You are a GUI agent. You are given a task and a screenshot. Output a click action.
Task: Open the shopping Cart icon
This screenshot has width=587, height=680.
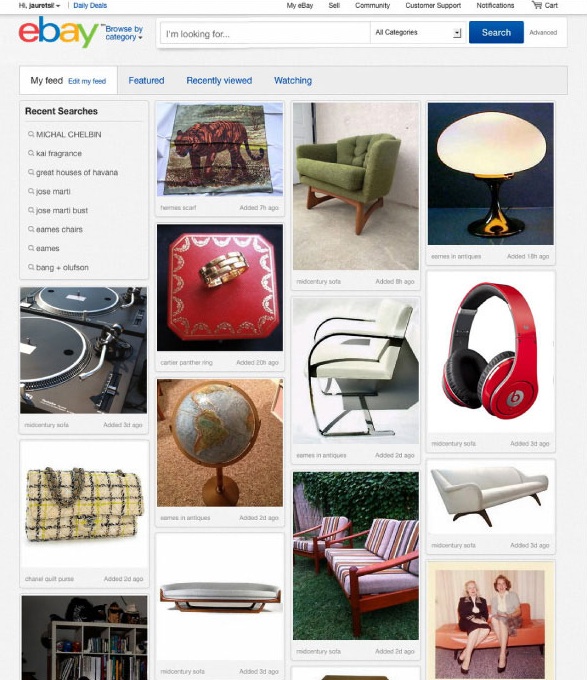tap(537, 5)
